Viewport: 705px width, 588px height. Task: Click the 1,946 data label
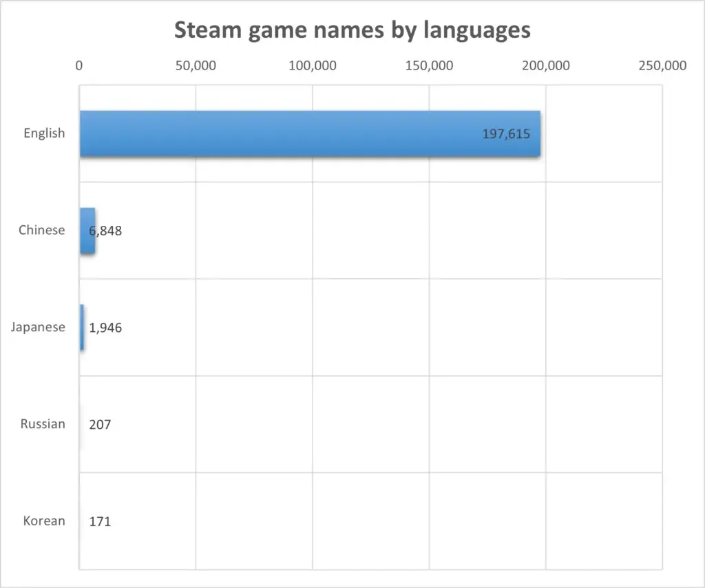pyautogui.click(x=105, y=328)
